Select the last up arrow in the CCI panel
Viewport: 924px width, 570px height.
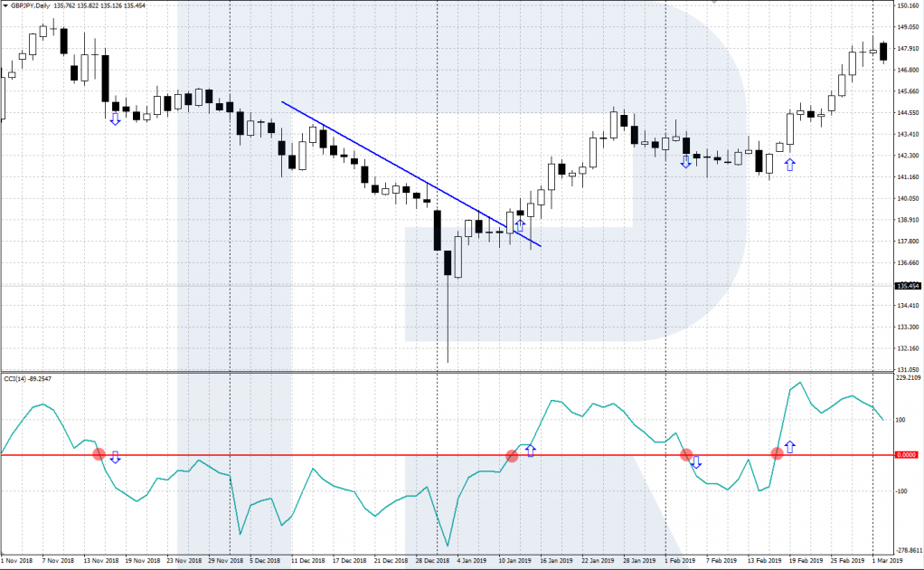(790, 446)
